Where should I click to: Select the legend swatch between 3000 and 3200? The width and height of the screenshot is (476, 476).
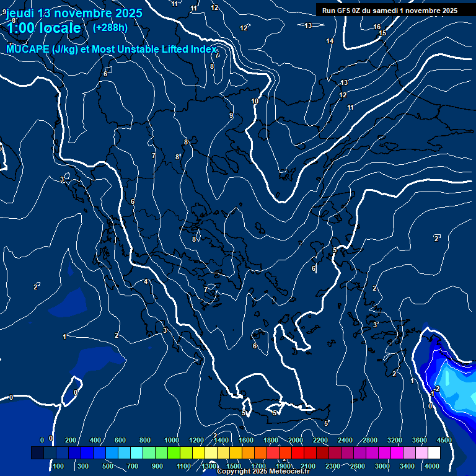coord(384,452)
